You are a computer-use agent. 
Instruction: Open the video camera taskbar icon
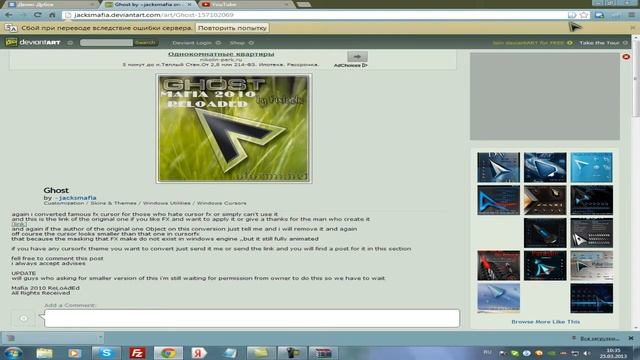pos(291,353)
